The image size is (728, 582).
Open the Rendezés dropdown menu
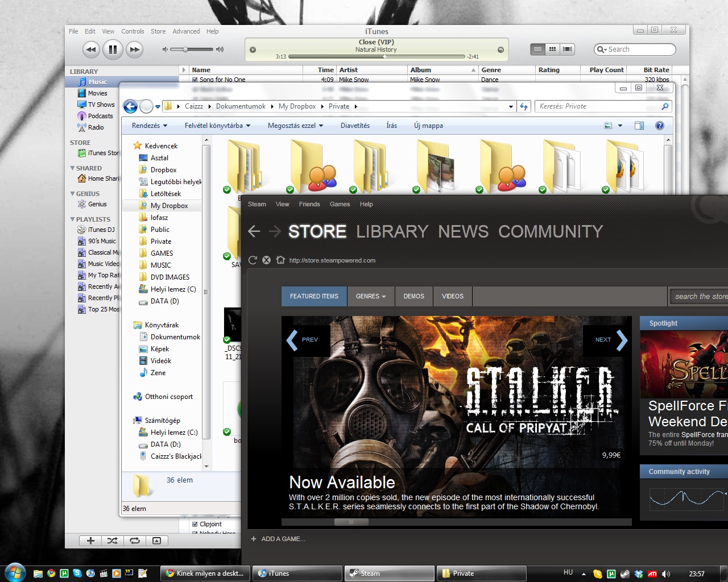tap(150, 126)
